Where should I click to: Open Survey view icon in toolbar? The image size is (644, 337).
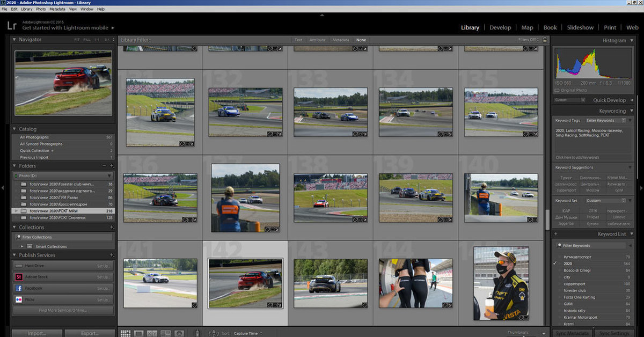tap(166, 333)
